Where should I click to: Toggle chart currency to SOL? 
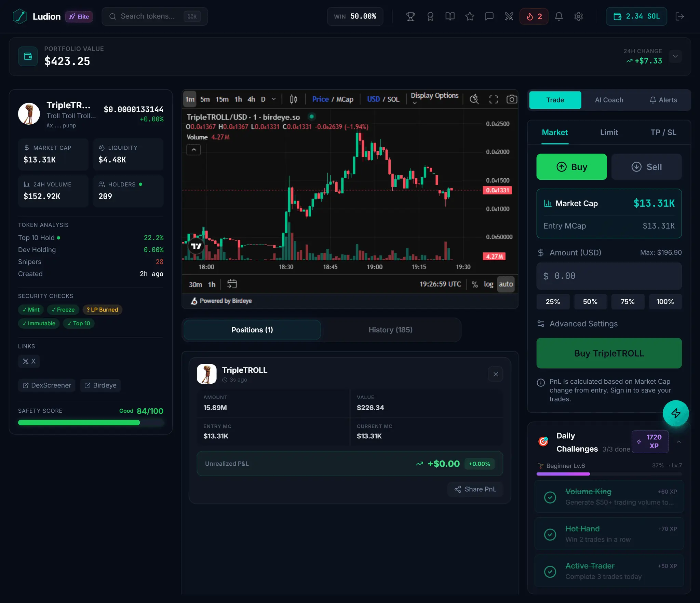[393, 99]
